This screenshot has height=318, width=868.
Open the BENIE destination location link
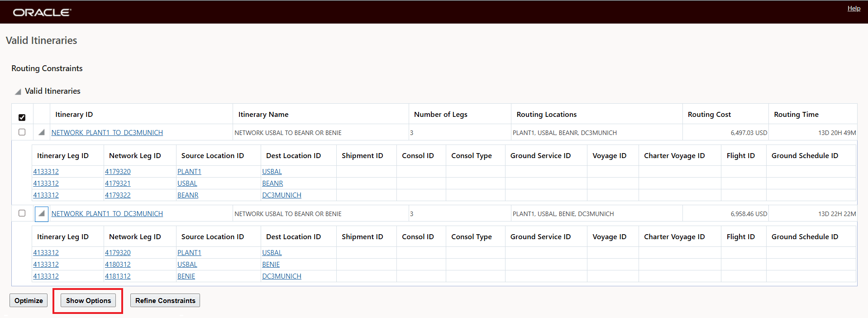pos(271,265)
